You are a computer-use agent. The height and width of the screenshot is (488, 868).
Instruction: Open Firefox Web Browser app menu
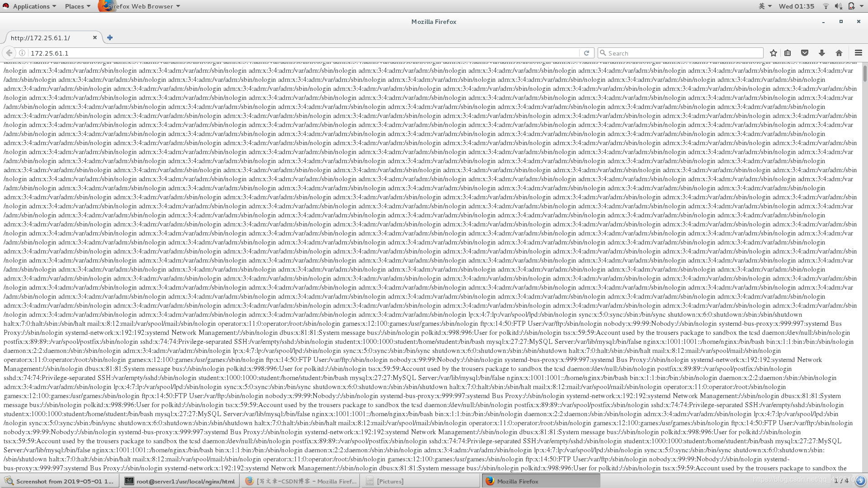pos(140,6)
